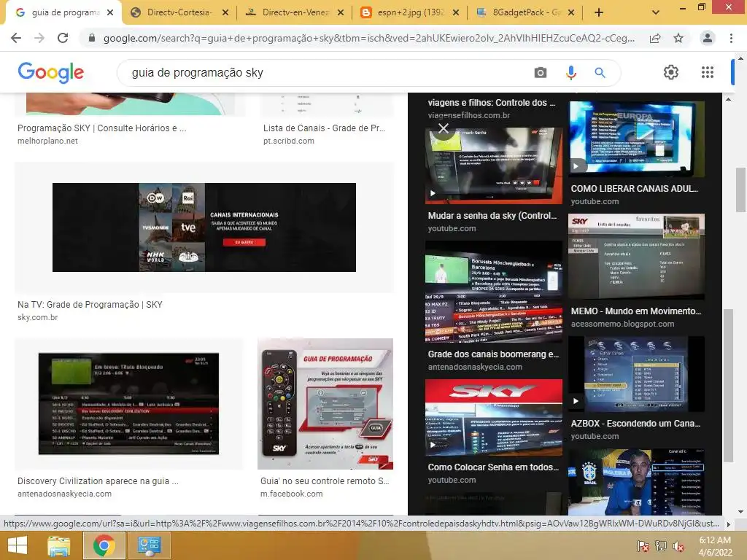Open COMO LIBERAR CANAIS ADUL title
The image size is (747, 560).
point(635,189)
